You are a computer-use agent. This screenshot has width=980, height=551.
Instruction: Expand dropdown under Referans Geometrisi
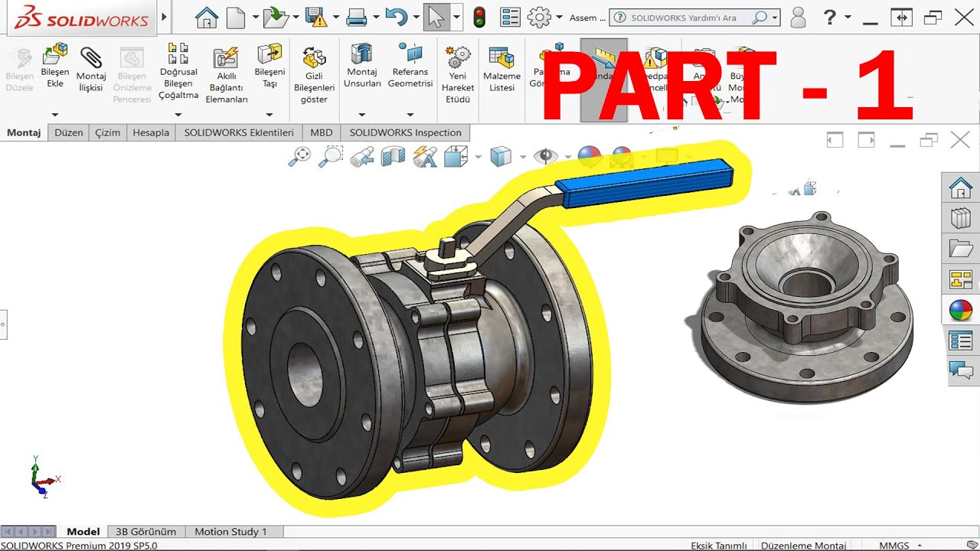click(410, 115)
